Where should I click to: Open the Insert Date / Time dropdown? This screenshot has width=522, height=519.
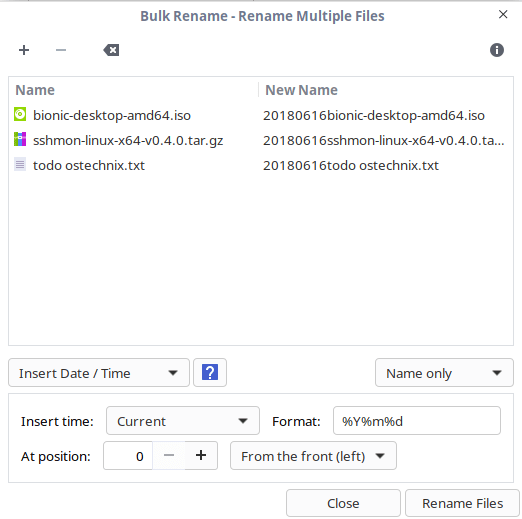(99, 373)
